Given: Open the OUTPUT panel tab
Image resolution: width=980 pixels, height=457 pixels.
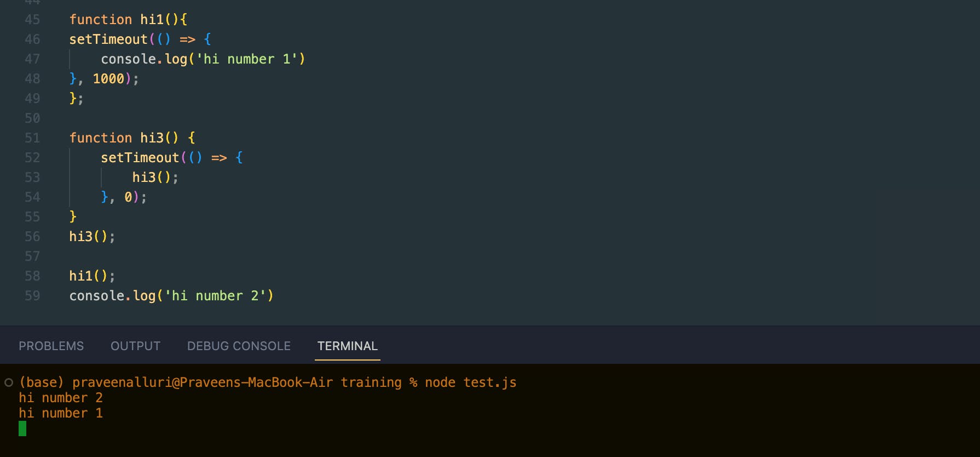Looking at the screenshot, I should coord(135,346).
